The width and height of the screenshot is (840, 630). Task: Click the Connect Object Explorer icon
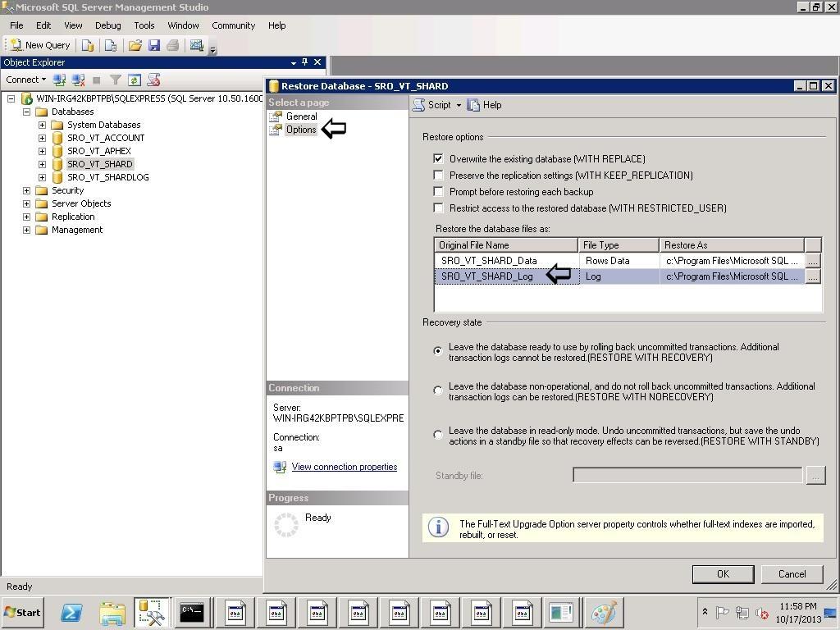59,80
